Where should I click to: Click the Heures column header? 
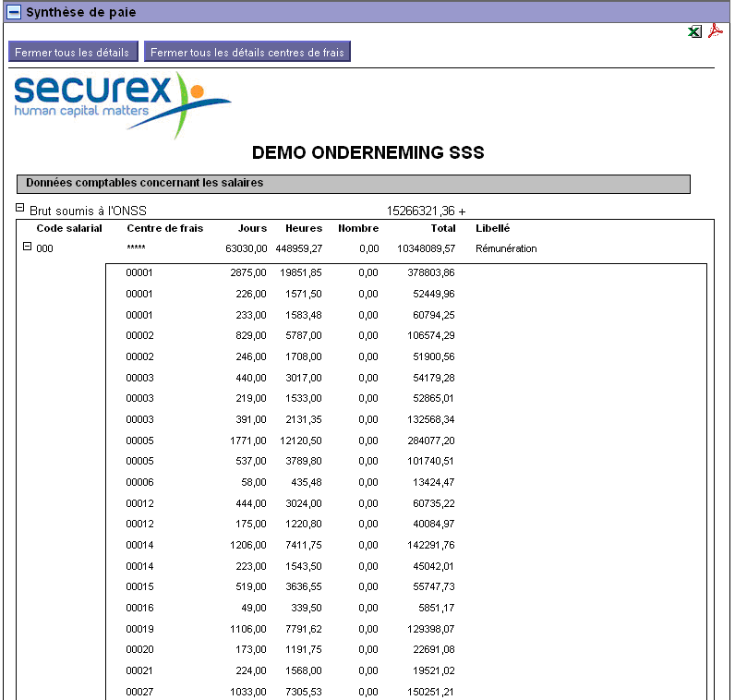304,228
